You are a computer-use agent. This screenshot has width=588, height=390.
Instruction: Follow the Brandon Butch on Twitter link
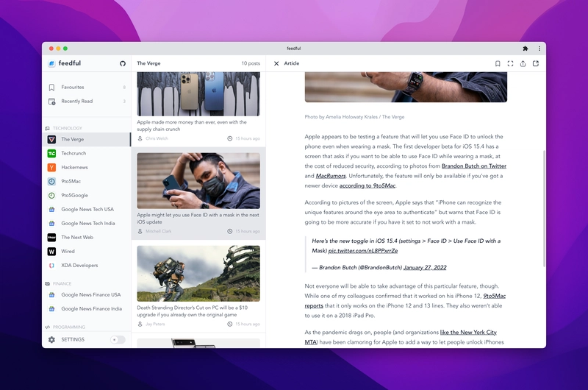pyautogui.click(x=474, y=166)
